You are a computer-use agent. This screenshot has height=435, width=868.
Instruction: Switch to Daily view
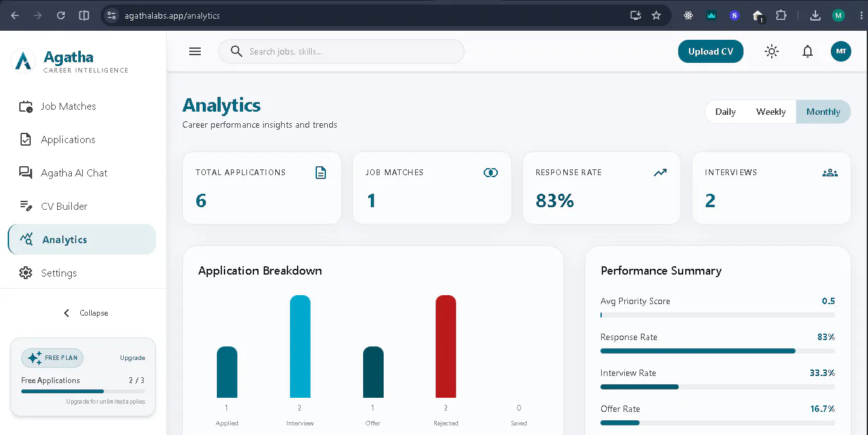(726, 112)
